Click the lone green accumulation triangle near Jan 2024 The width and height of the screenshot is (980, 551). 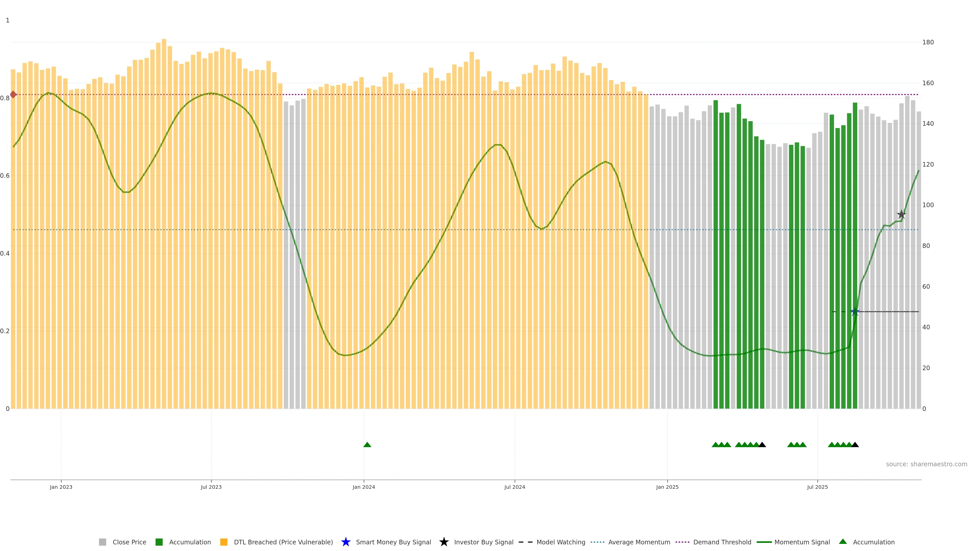point(367,445)
